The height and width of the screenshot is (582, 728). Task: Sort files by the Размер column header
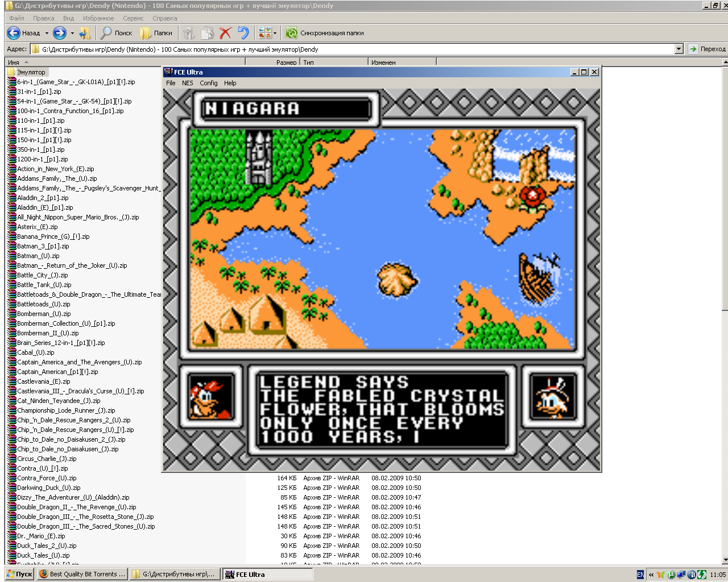(x=272, y=63)
